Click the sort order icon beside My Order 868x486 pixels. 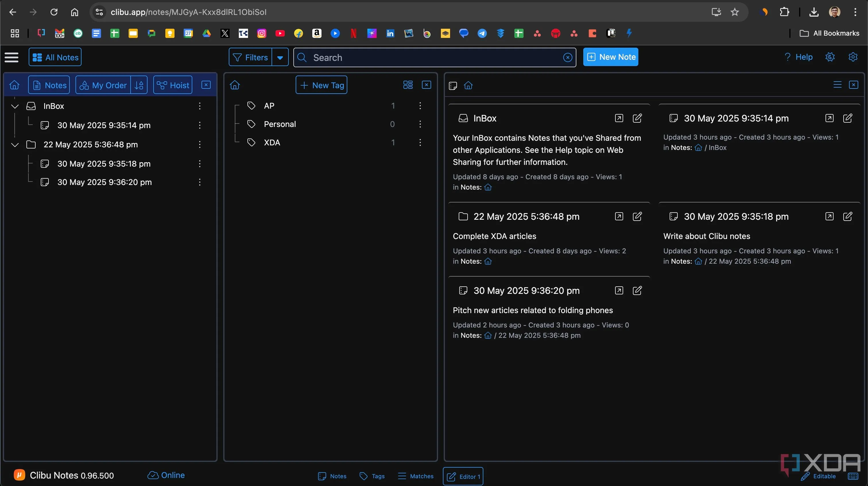pos(139,85)
